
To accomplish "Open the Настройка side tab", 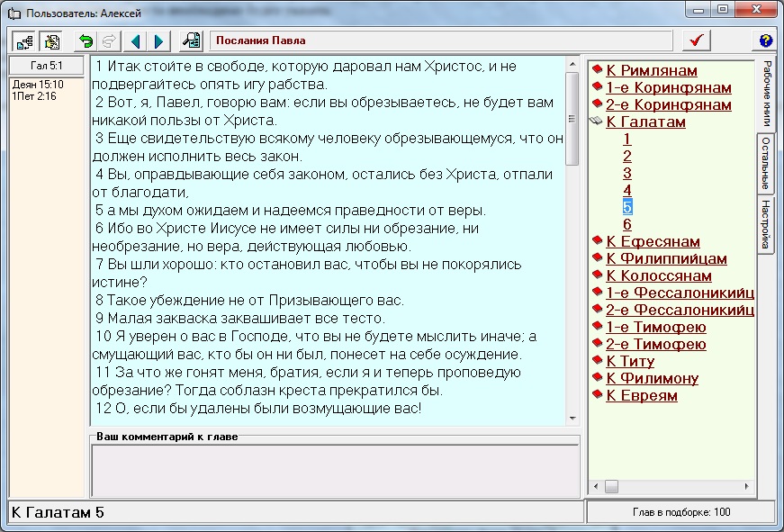I will (765, 224).
